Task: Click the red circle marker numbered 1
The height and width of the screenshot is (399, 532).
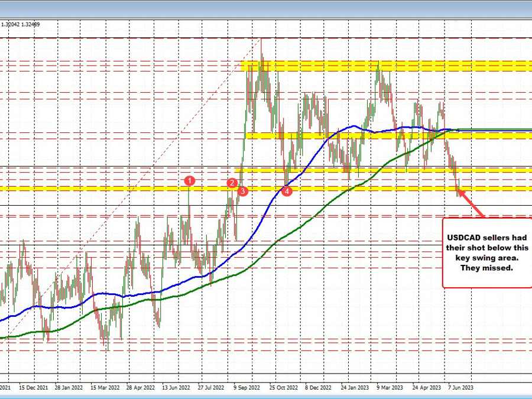Action: [190, 180]
